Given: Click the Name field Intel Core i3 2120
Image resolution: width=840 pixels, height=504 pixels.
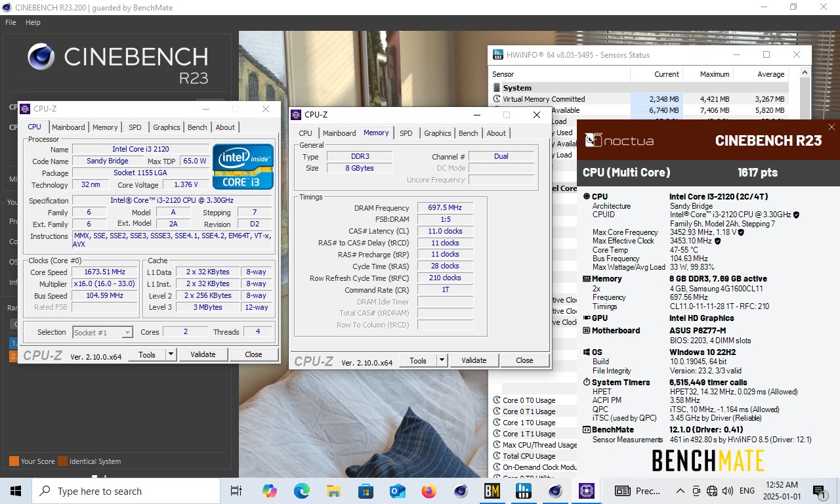Looking at the screenshot, I should [140, 149].
